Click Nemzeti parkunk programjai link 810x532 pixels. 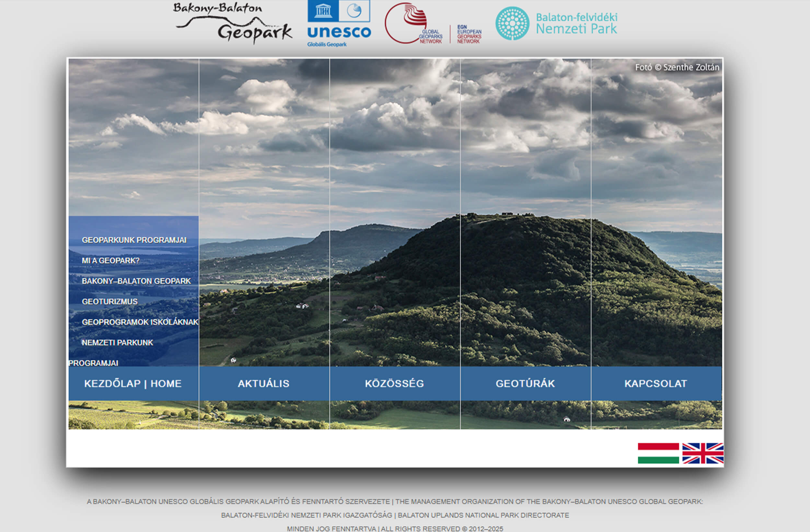coord(117,343)
